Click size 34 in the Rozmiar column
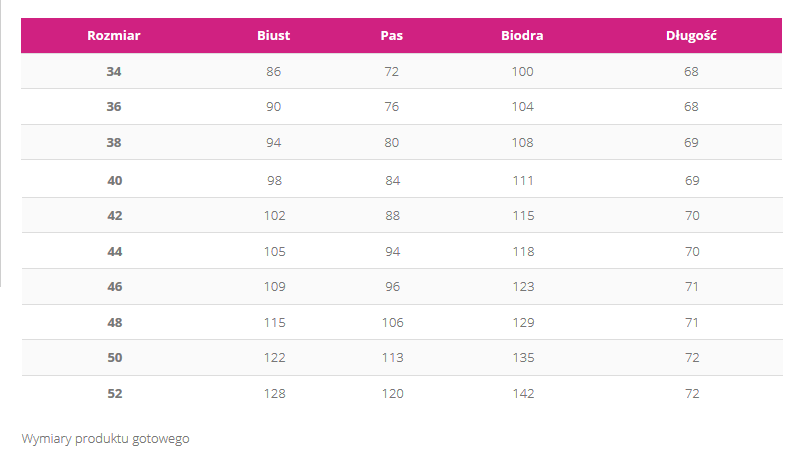802x464 pixels. pyautogui.click(x=114, y=72)
